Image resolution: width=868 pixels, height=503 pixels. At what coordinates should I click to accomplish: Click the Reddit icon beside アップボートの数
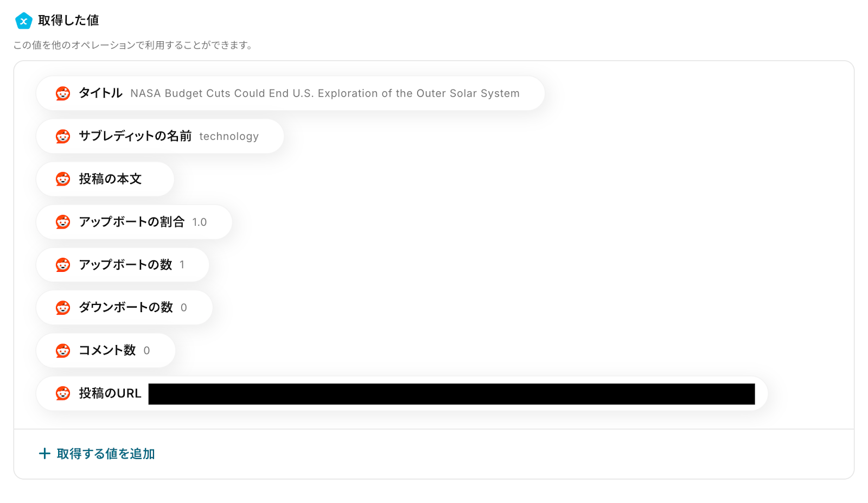(x=63, y=265)
